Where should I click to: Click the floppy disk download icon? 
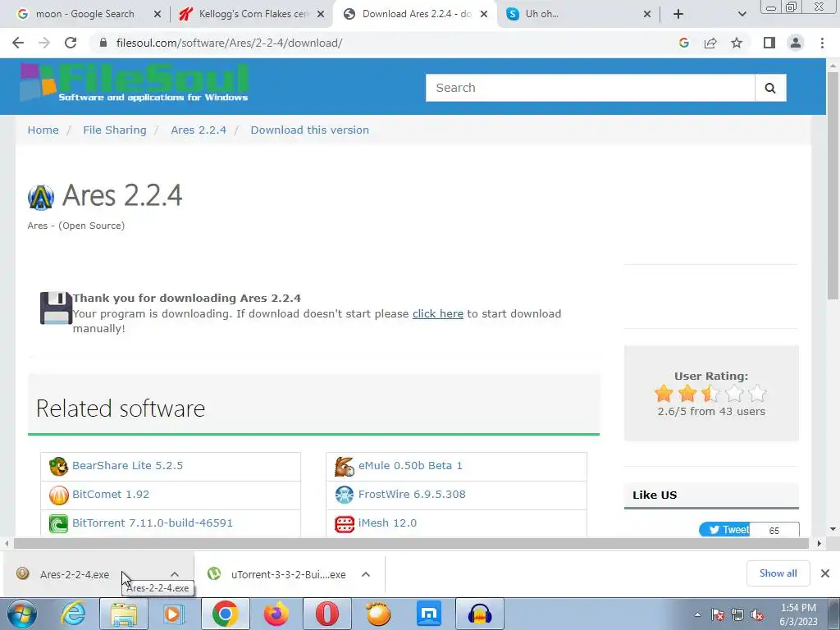click(x=56, y=308)
